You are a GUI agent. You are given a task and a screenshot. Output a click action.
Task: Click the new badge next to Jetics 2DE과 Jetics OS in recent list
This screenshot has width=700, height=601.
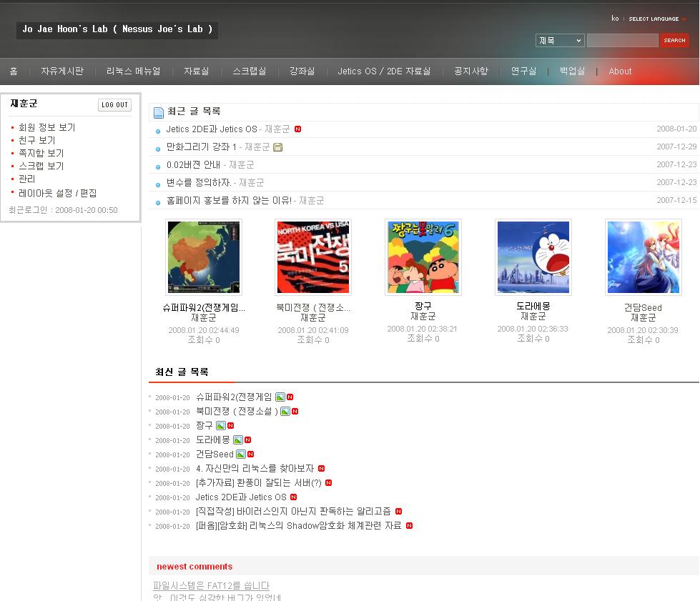(x=297, y=129)
